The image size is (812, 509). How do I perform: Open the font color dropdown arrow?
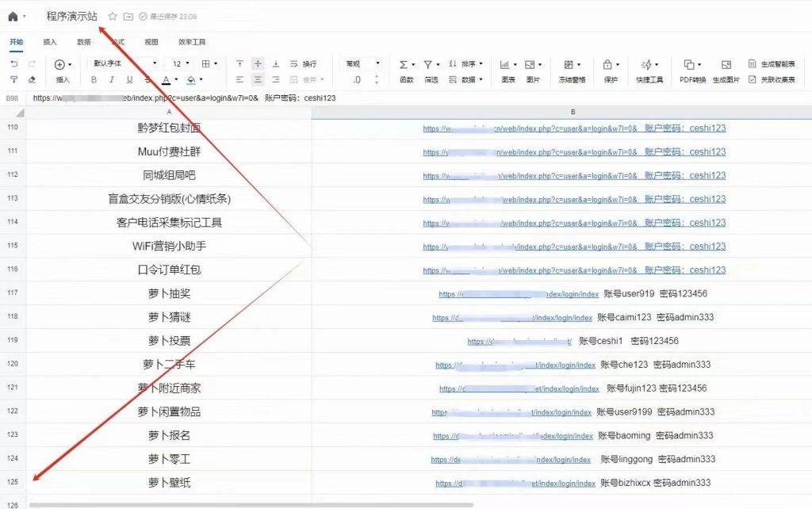pos(176,80)
